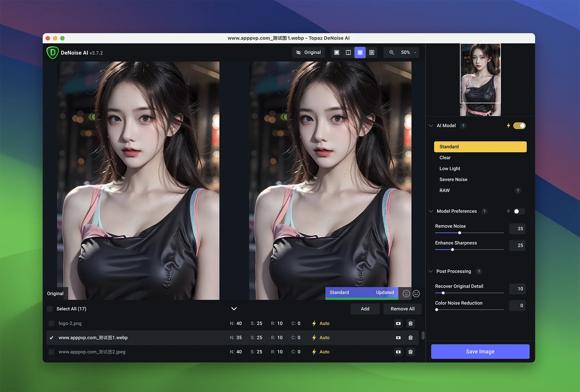This screenshot has width=580, height=392.
Task: Click the Add button
Action: click(365, 309)
